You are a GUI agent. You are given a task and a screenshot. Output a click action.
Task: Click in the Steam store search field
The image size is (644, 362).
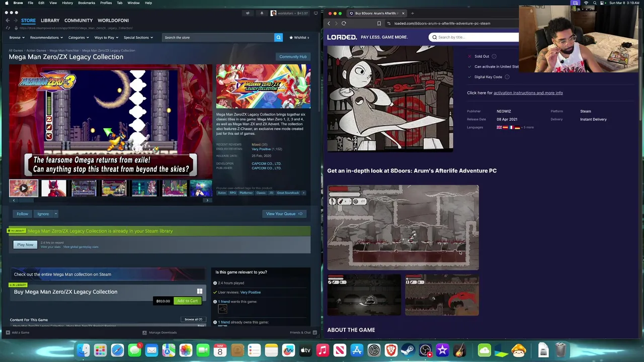click(218, 37)
